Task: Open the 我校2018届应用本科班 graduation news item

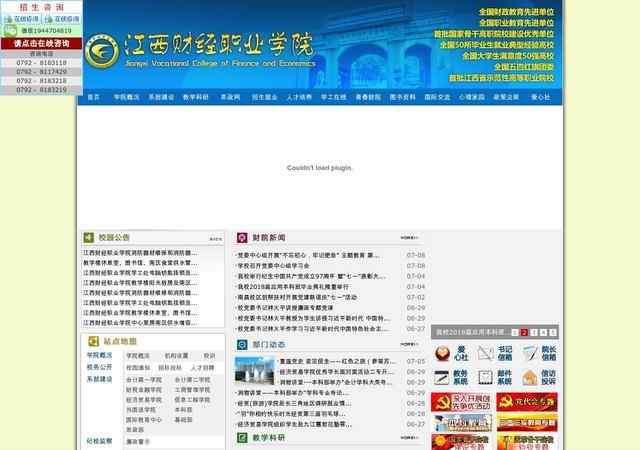Action: point(293,287)
